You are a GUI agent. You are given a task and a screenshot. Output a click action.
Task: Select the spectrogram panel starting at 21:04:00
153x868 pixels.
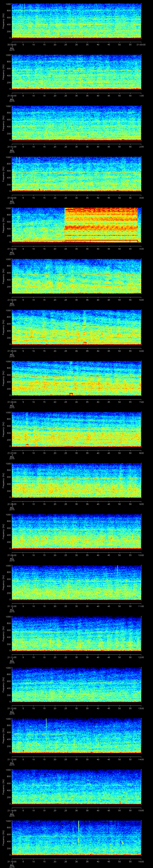pyautogui.click(x=76, y=276)
